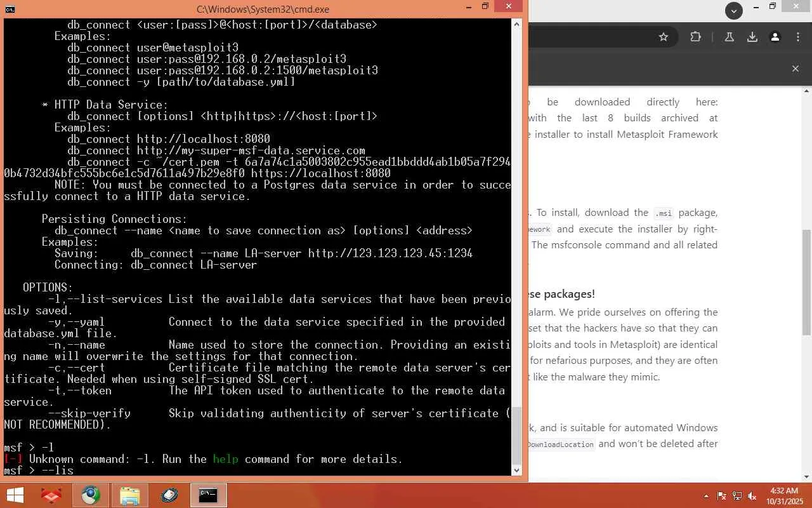
Task: Click the Chrome page scrollbar thumb
Action: click(x=807, y=282)
